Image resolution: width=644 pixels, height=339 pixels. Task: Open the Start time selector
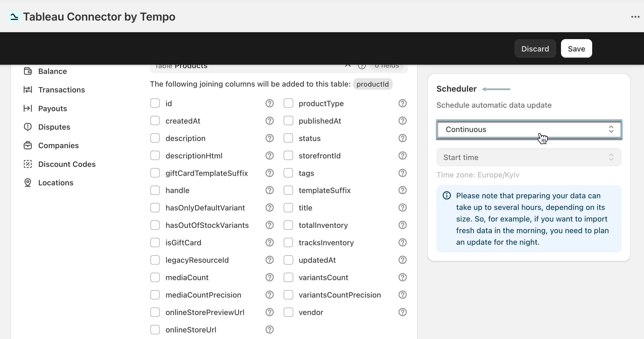528,157
